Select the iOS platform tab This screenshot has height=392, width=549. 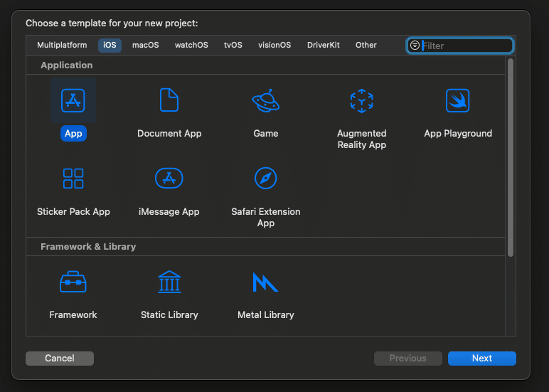pyautogui.click(x=110, y=46)
